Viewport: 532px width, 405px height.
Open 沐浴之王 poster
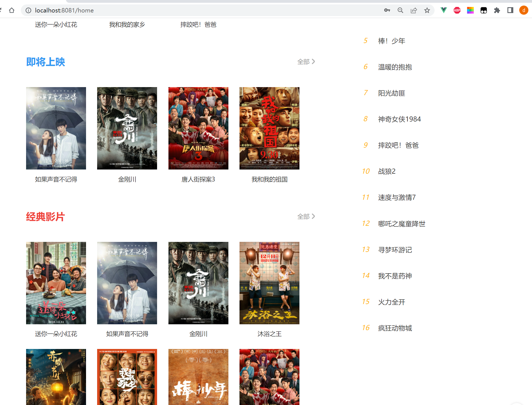[269, 283]
